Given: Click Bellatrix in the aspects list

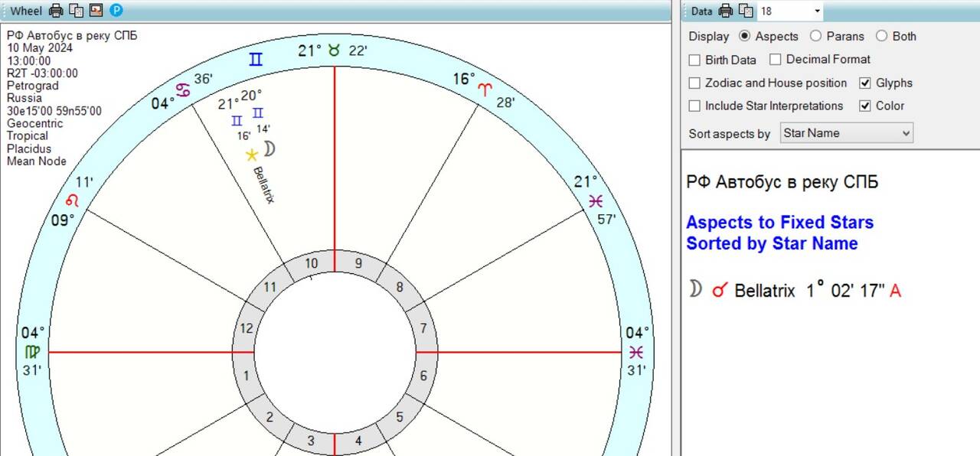Looking at the screenshot, I should (765, 291).
